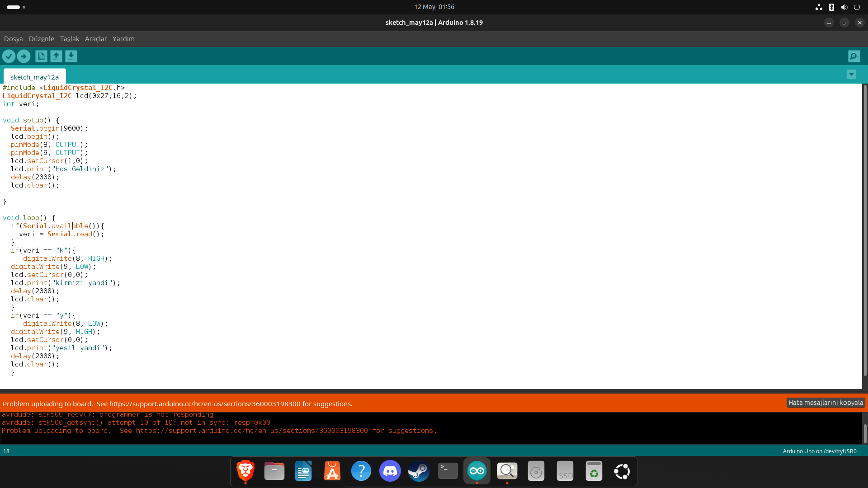
Task: Open the Serial Monitor icon
Action: (x=854, y=56)
